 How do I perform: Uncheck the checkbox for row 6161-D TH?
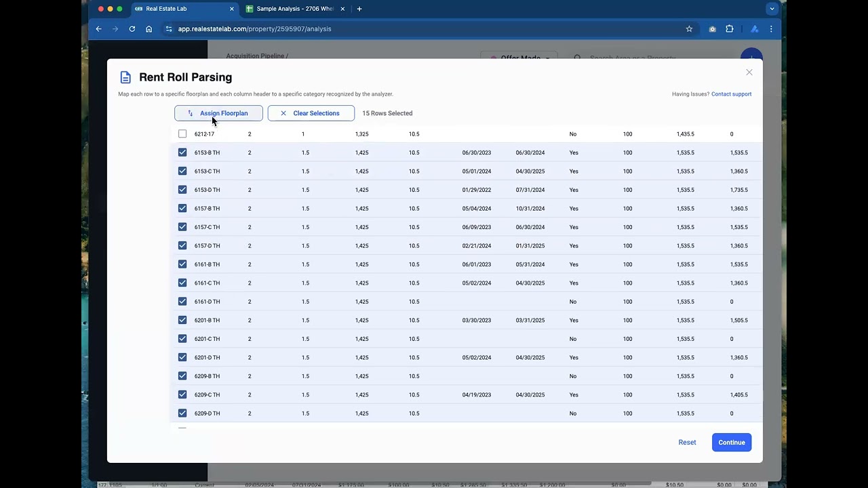click(x=182, y=302)
